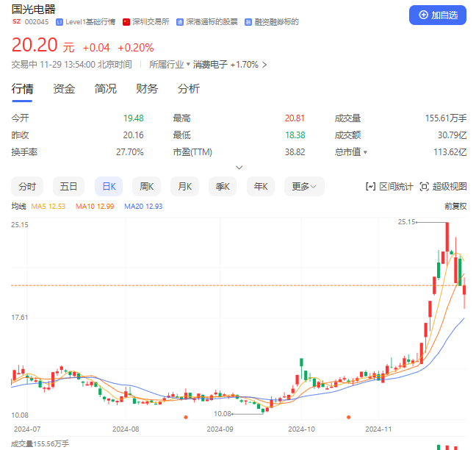Open the 总市值 dropdown arrow

pyautogui.click(x=365, y=152)
